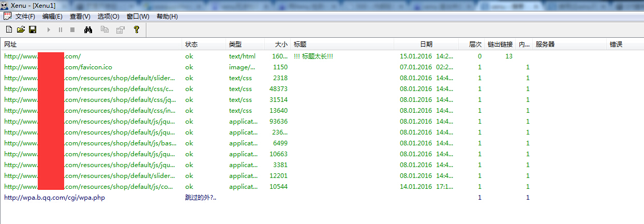Click the binoculars Find icon
This screenshot has width=644, height=224.
(x=88, y=29)
